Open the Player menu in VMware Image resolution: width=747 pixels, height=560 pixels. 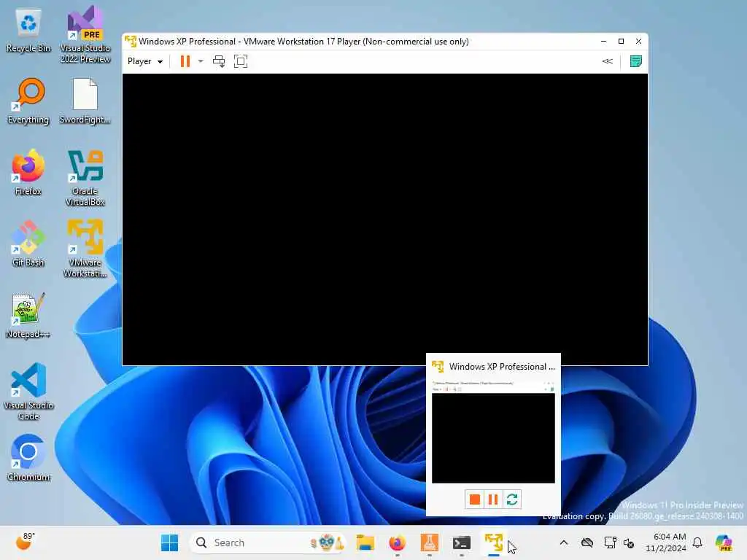tap(145, 61)
